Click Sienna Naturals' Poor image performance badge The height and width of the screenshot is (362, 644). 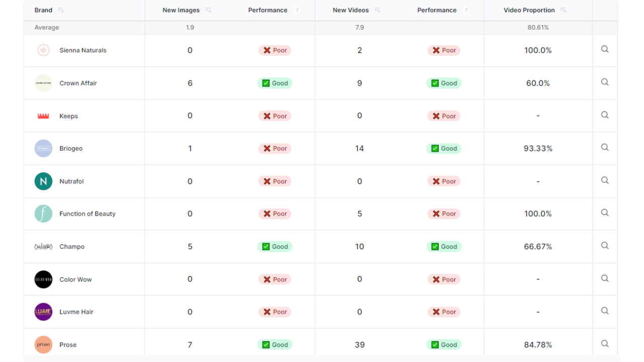(275, 50)
